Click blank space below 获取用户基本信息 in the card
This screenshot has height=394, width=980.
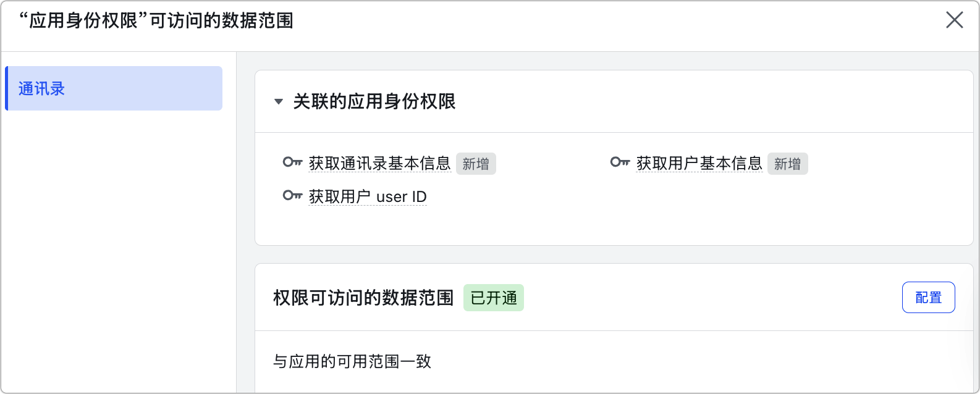point(698,210)
